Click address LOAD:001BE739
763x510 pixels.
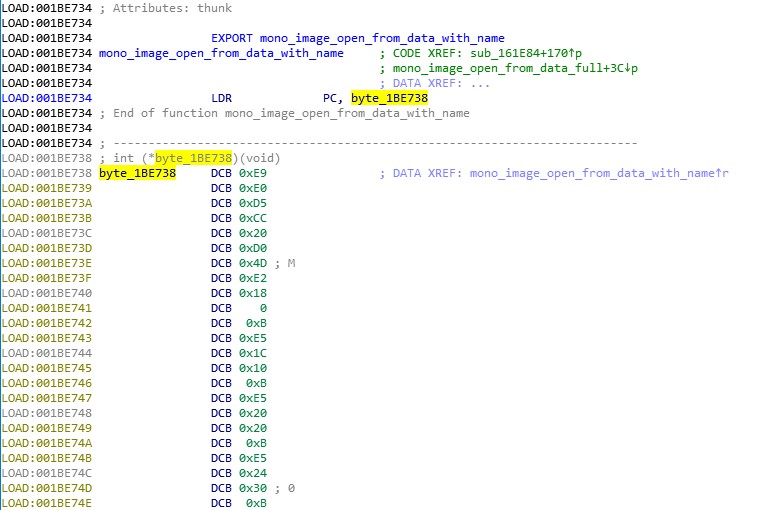click(x=47, y=188)
